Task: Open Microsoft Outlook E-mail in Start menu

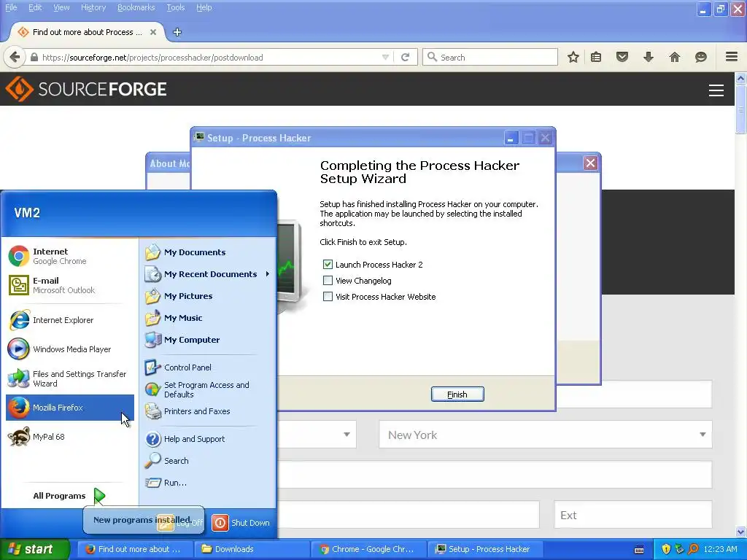Action: pos(70,285)
